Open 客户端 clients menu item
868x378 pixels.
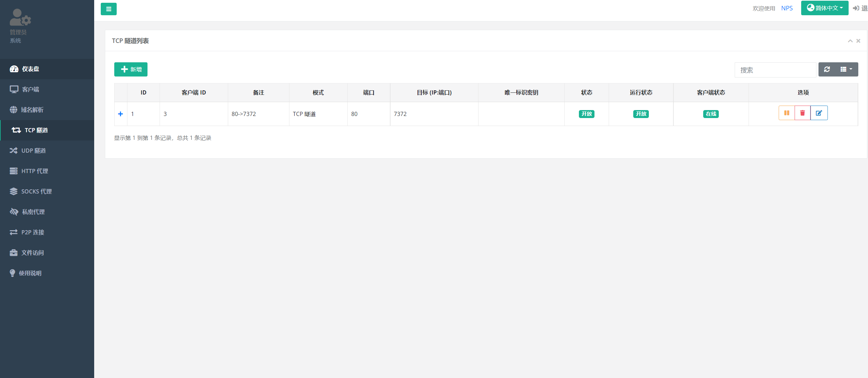point(30,89)
